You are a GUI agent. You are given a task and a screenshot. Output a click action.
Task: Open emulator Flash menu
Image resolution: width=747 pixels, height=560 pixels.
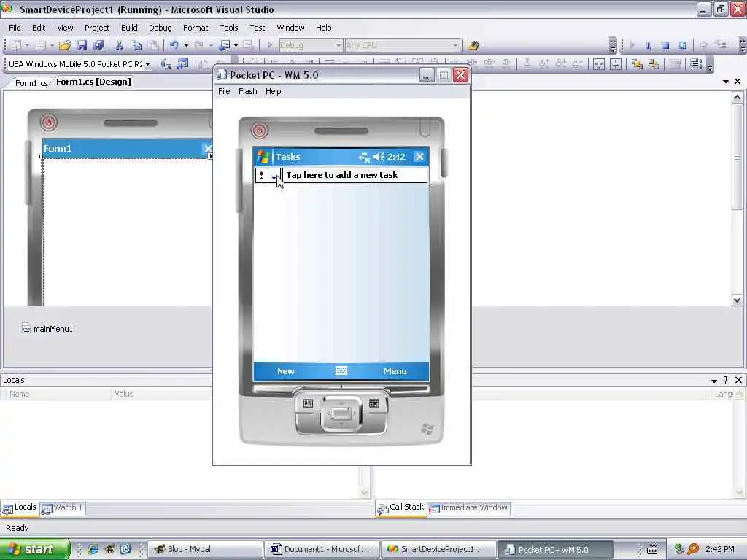click(248, 91)
